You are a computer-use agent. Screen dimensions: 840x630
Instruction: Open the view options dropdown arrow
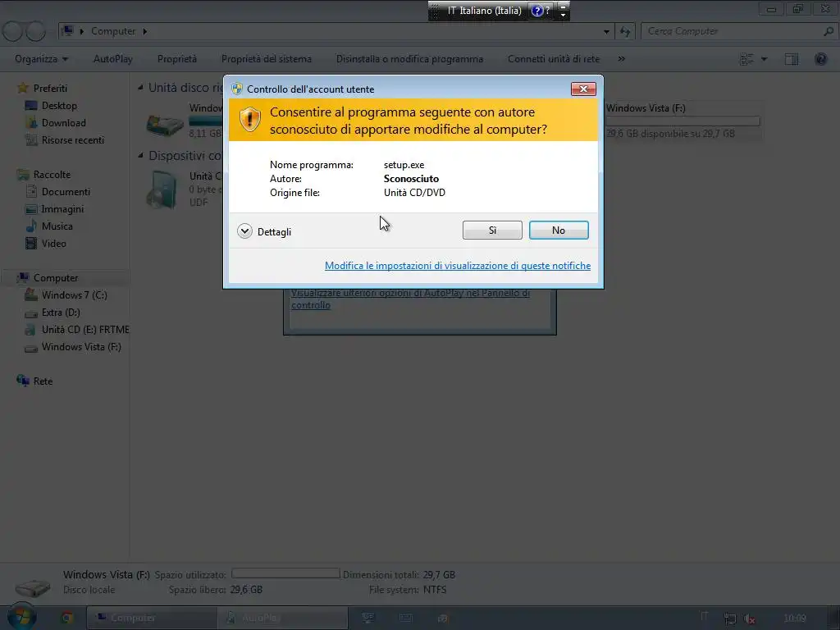click(764, 59)
